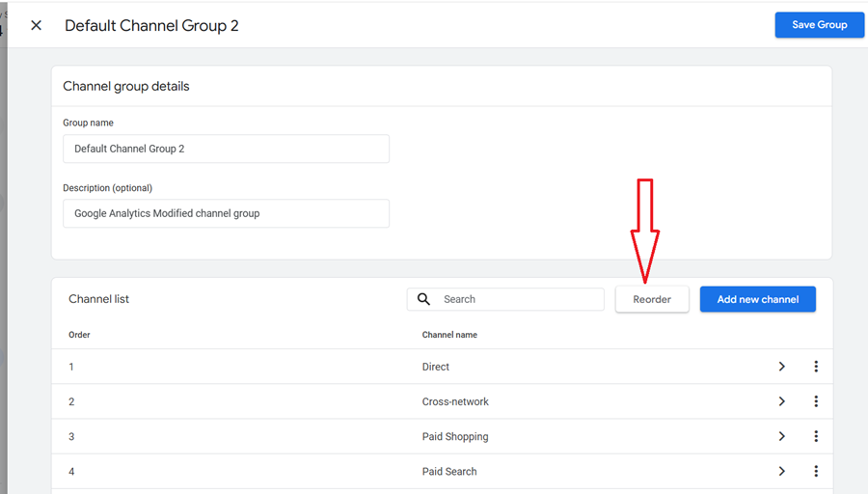
Task: Select the Direct channel name
Action: pyautogui.click(x=436, y=367)
